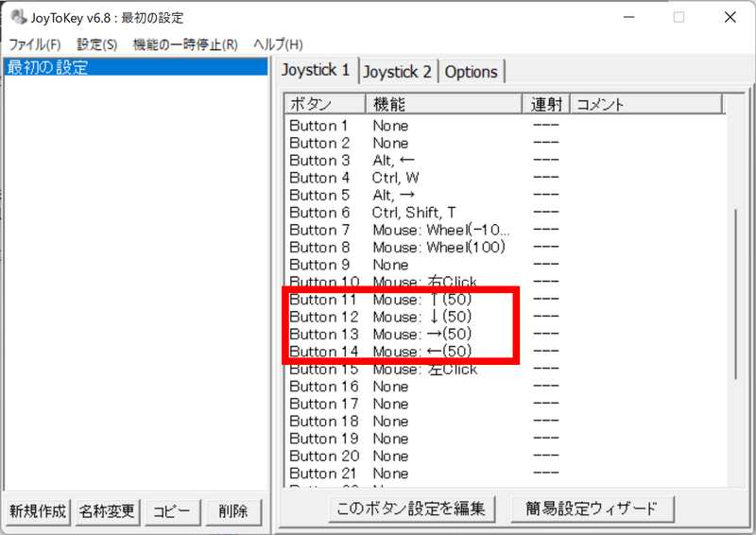The width and height of the screenshot is (756, 535).
Task: Open the 機能の一時停止(R) menu
Action: pos(185,44)
